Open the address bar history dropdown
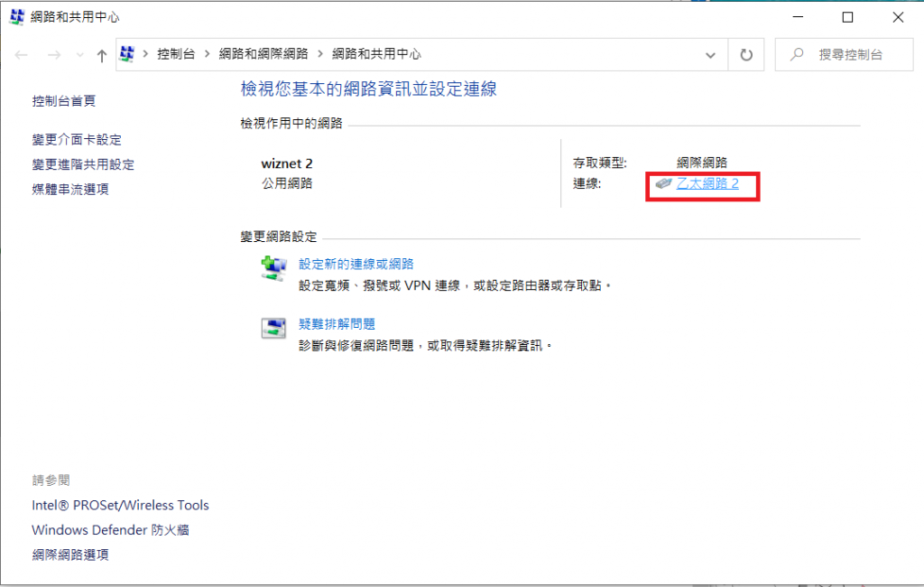Viewport: 924px width, 587px height. (x=711, y=55)
